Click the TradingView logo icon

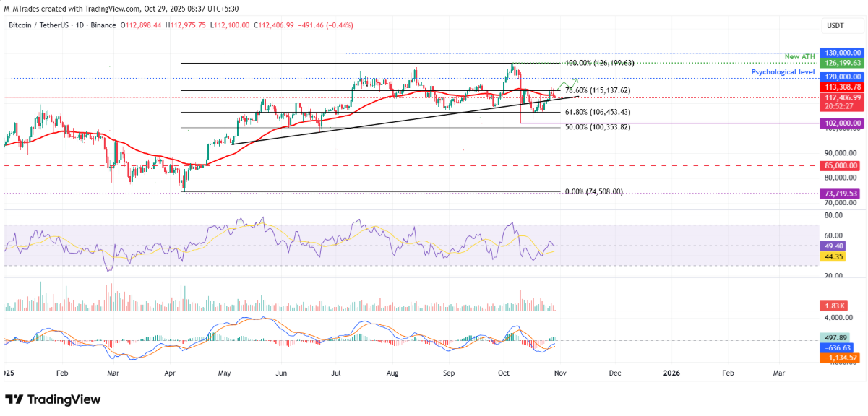click(x=14, y=399)
